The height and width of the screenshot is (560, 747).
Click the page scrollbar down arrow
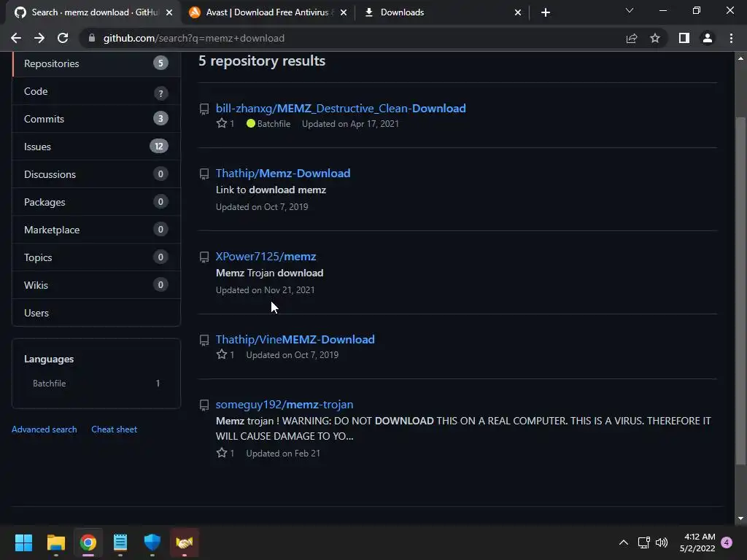coord(740,518)
